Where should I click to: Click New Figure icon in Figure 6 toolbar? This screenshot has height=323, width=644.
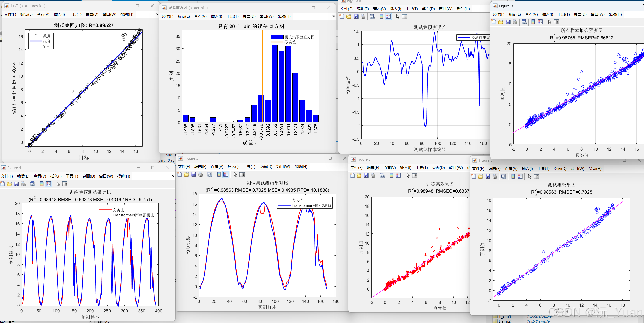point(342,17)
